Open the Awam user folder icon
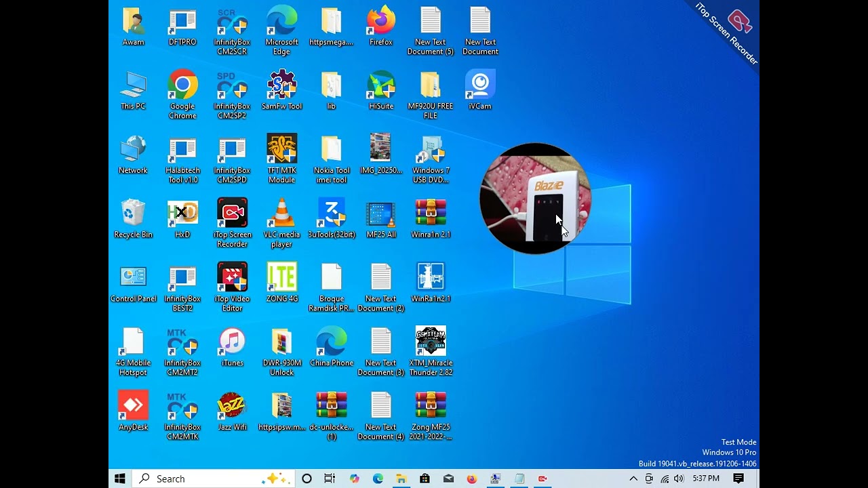868x488 pixels. point(133,27)
